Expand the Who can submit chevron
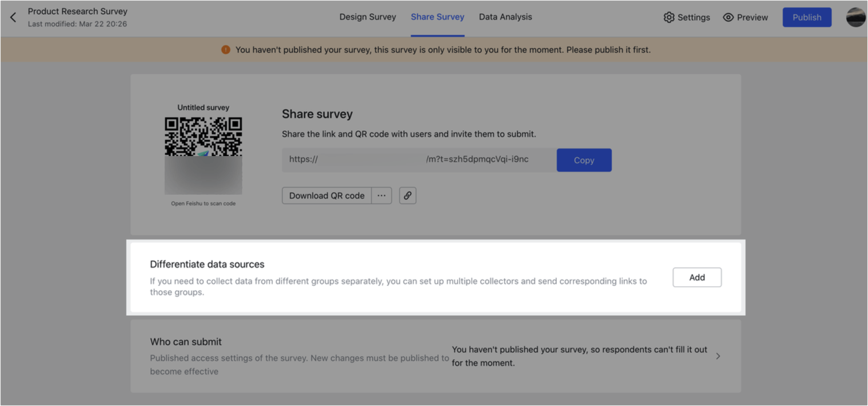The image size is (868, 406). [x=718, y=356]
